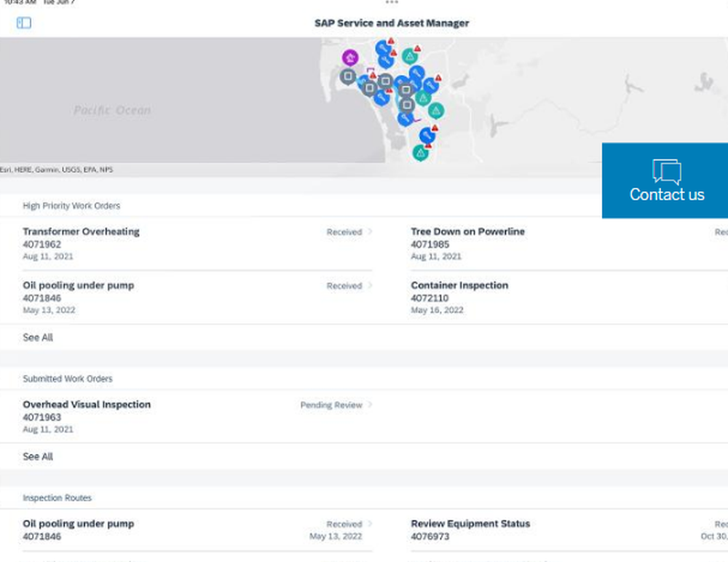Tap the easternmost teal warning map marker

(435, 111)
